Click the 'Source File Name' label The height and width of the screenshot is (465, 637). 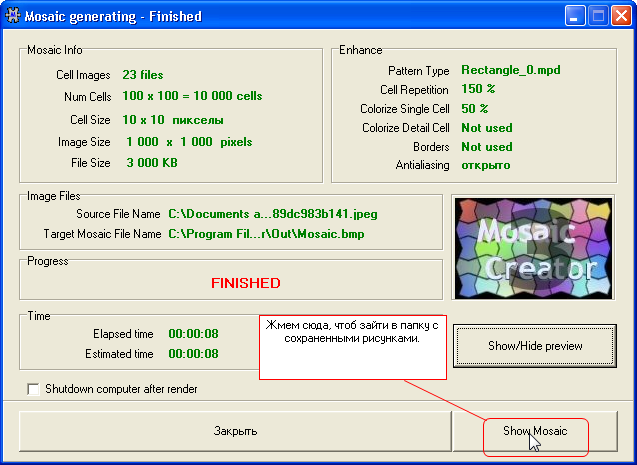(x=118, y=214)
